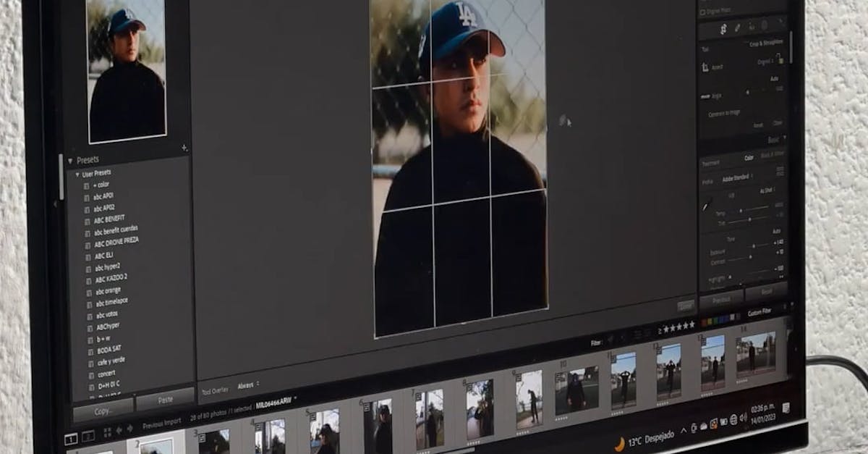868x454 pixels.
Task: Set Treatment to Black & White
Action: pos(773,154)
